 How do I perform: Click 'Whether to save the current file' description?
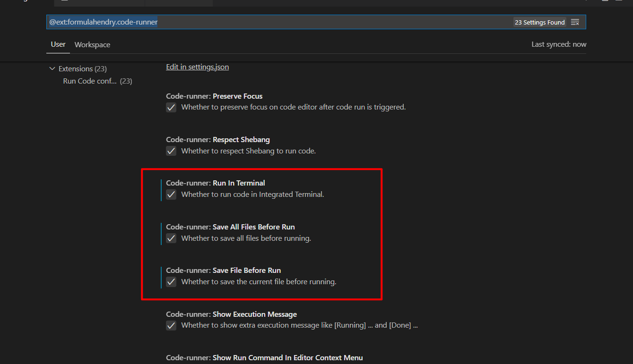pos(259,282)
